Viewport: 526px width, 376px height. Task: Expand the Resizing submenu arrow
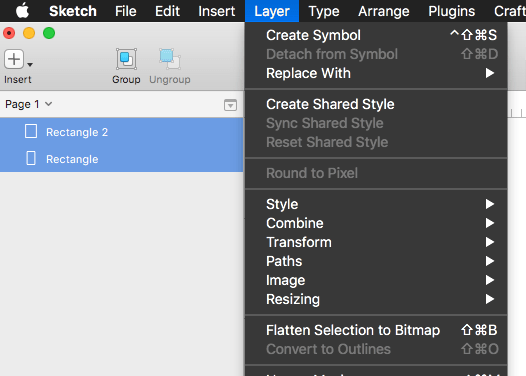click(x=490, y=299)
